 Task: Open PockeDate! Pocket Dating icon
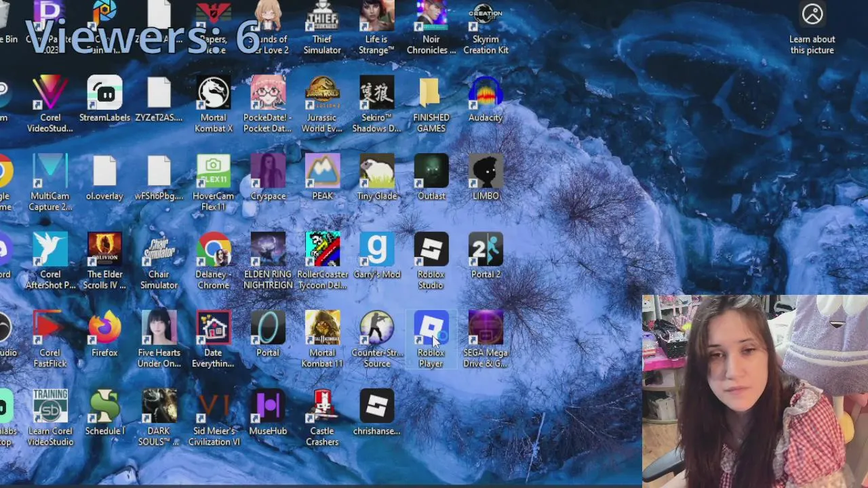(268, 104)
